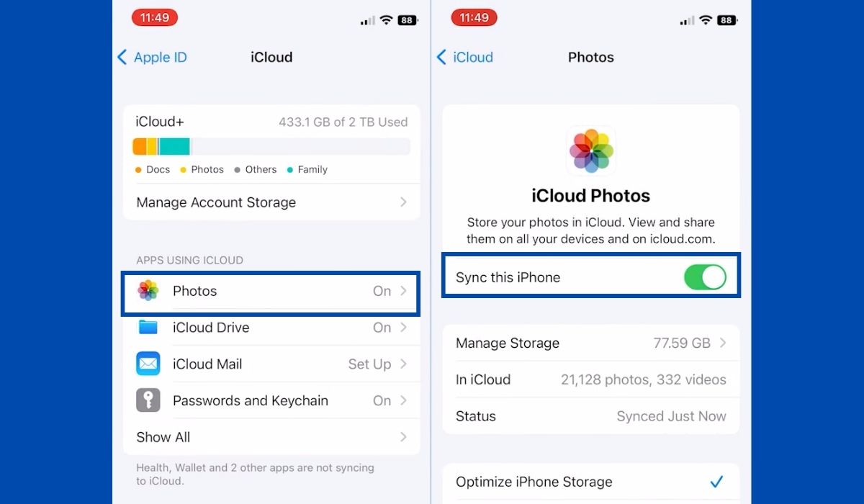Tap the Status Synced Just Now row
864x504 pixels.
point(590,416)
